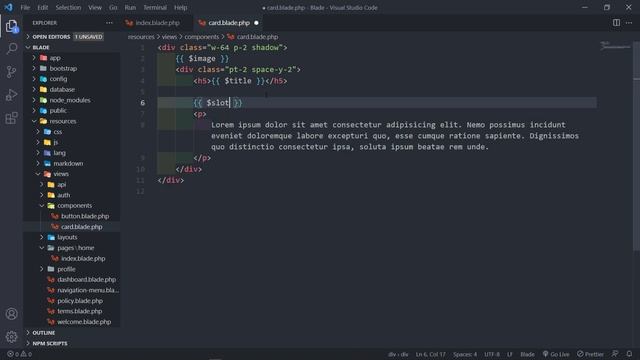The width and height of the screenshot is (640, 360).
Task: Open the Edit menu
Action: tap(42, 7)
